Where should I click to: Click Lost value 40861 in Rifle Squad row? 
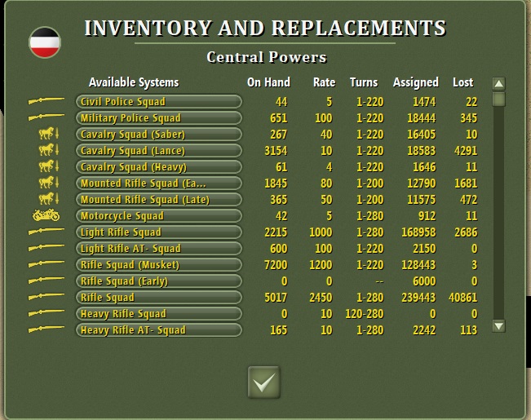point(463,297)
